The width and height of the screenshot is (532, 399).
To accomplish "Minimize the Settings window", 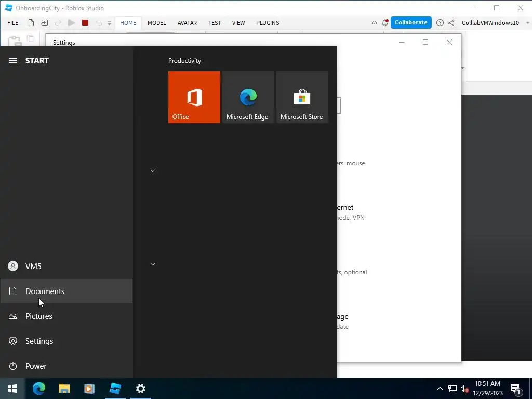I will coord(402,42).
